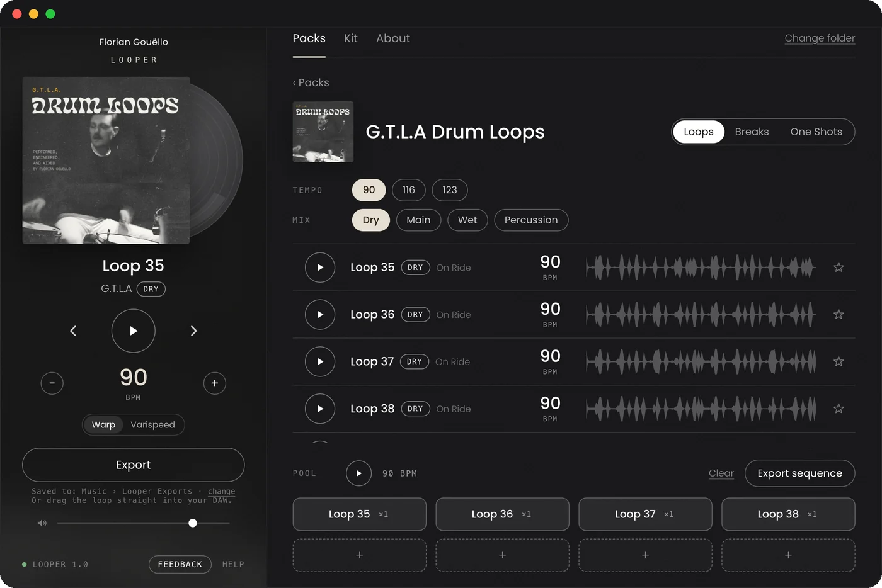Screen dimensions: 882x588
Task: Filter loops by 116 tempo
Action: coord(409,190)
